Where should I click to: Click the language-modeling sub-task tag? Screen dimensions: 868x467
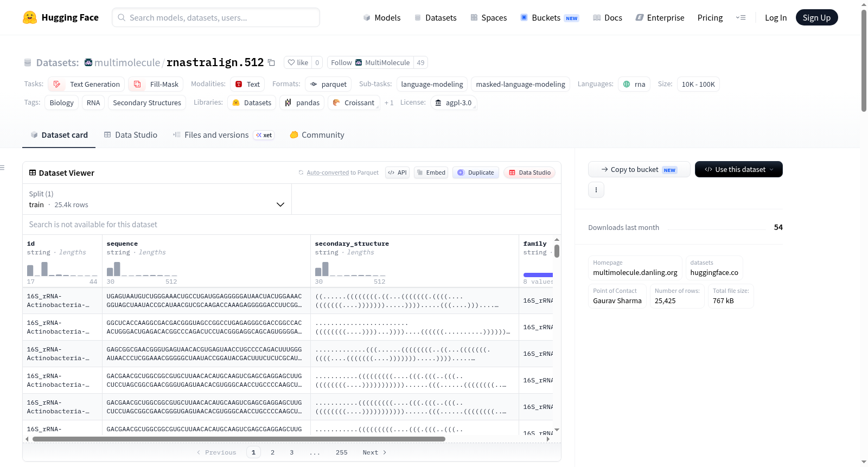pos(432,84)
